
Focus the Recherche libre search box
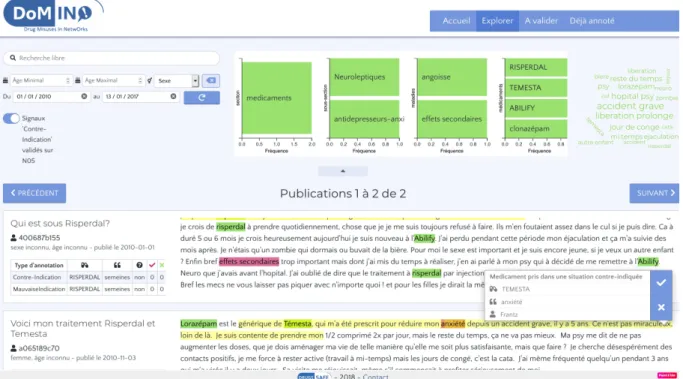(x=112, y=58)
